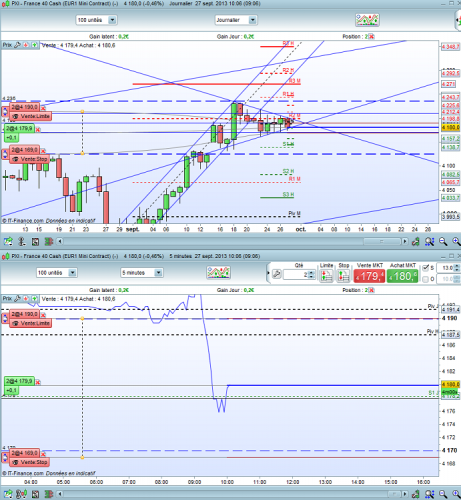Image resolution: width=461 pixels, height=500 pixels.
Task: Open the 5 minutes timeframe dropdown
Action: pyautogui.click(x=159, y=273)
